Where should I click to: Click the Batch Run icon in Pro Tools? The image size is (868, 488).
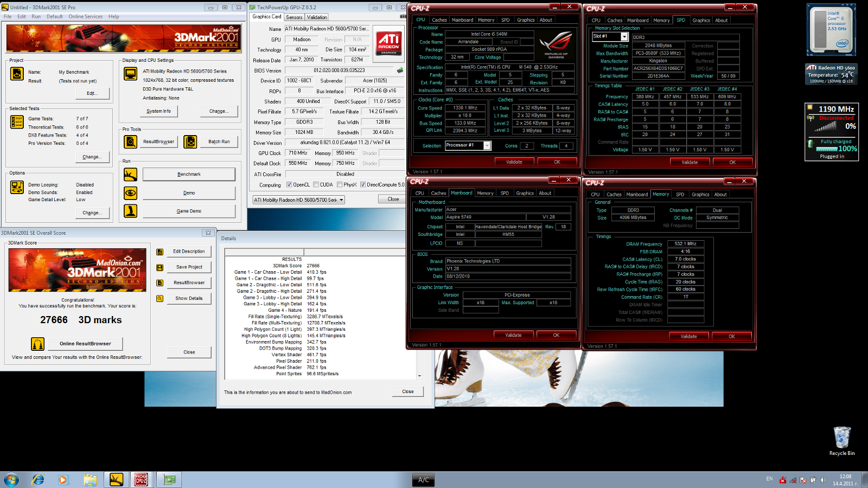pos(190,142)
